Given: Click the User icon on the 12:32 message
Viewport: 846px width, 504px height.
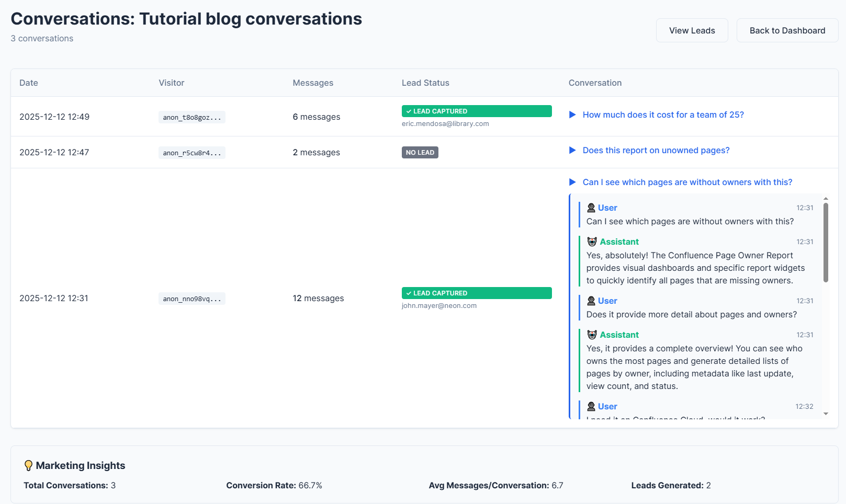Looking at the screenshot, I should tap(591, 406).
